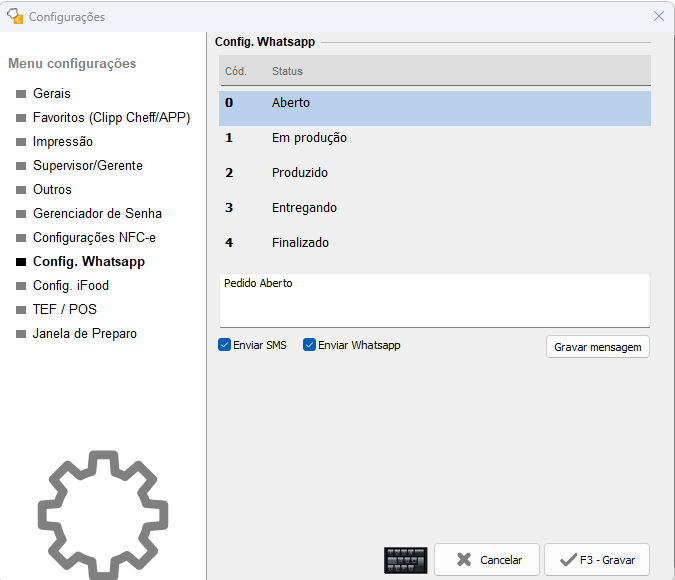
Task: Enable or disable Enviar SMS checkbox
Action: pos(225,345)
